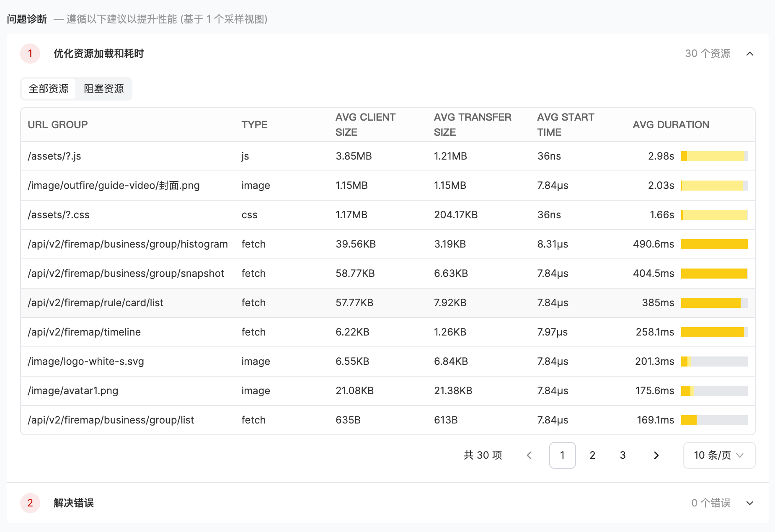The height and width of the screenshot is (532, 775).
Task: Select the /image/logo-white-s.svg row
Action: tap(388, 362)
